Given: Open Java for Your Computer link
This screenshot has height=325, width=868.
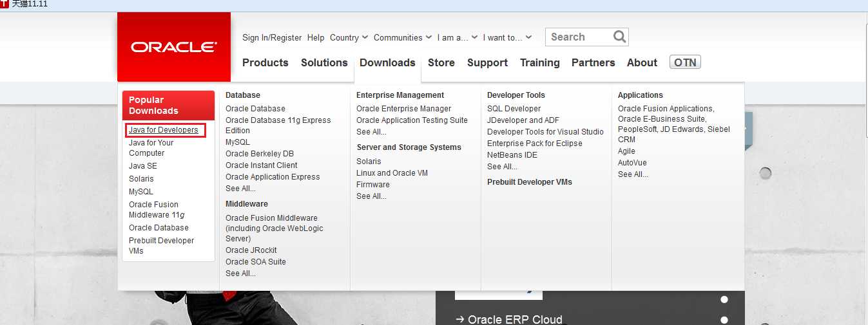Looking at the screenshot, I should pyautogui.click(x=151, y=148).
